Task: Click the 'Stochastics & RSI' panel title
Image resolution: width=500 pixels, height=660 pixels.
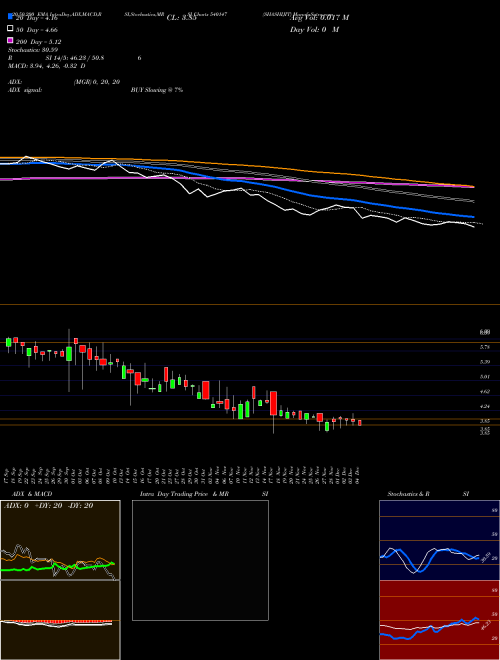Action: [428, 494]
